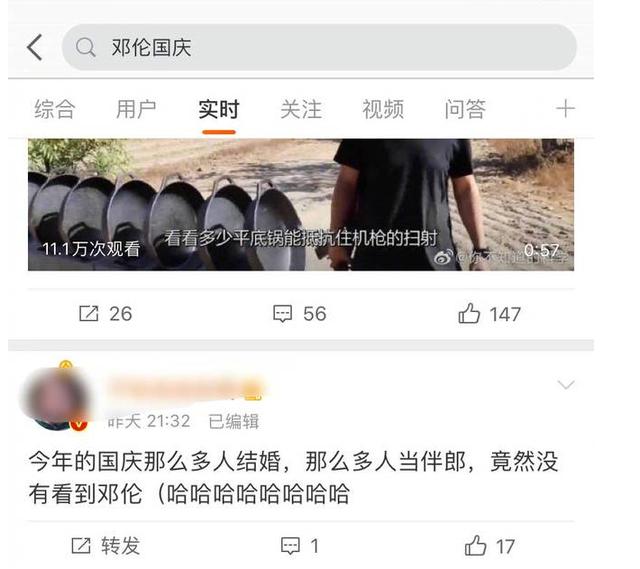Open the post text about 国庆 weddings

(293, 478)
